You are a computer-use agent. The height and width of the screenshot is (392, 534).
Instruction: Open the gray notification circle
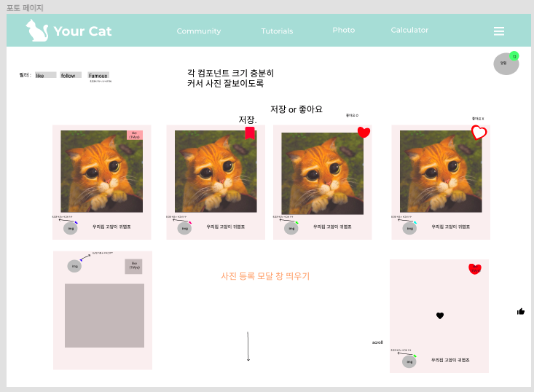(506, 63)
